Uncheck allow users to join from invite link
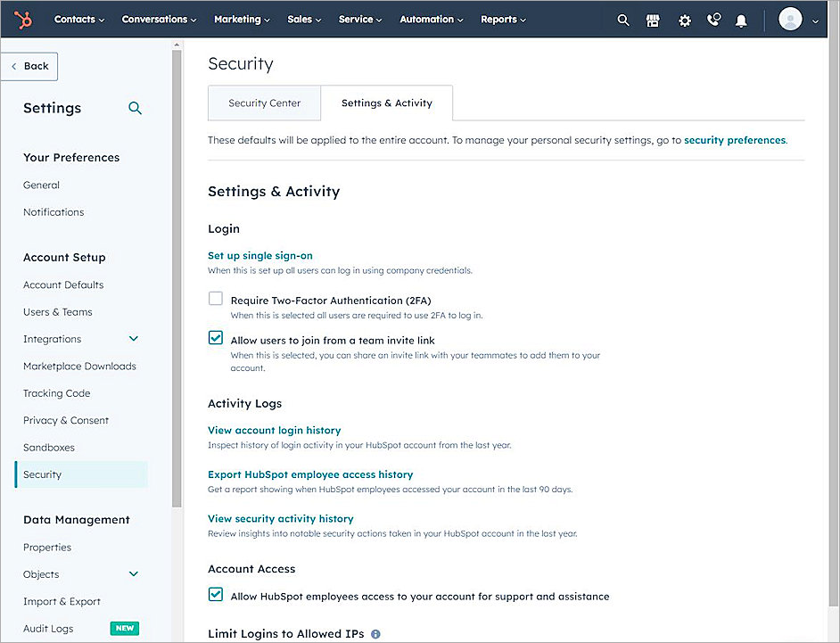 [x=215, y=338]
